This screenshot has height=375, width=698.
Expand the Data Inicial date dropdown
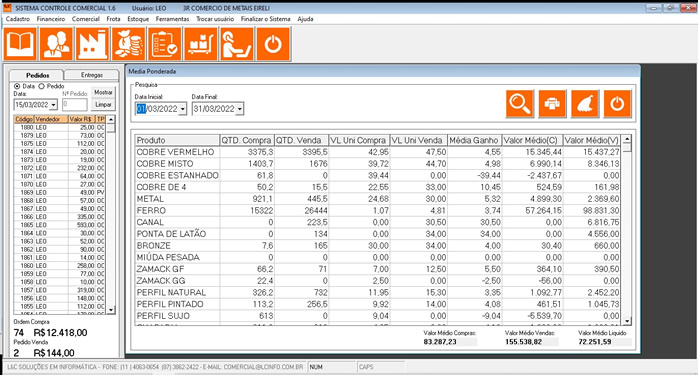pyautogui.click(x=183, y=109)
